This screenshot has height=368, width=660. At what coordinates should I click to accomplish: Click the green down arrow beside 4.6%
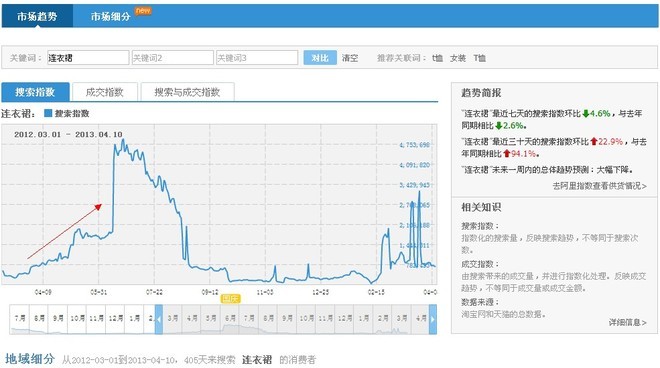pos(585,113)
